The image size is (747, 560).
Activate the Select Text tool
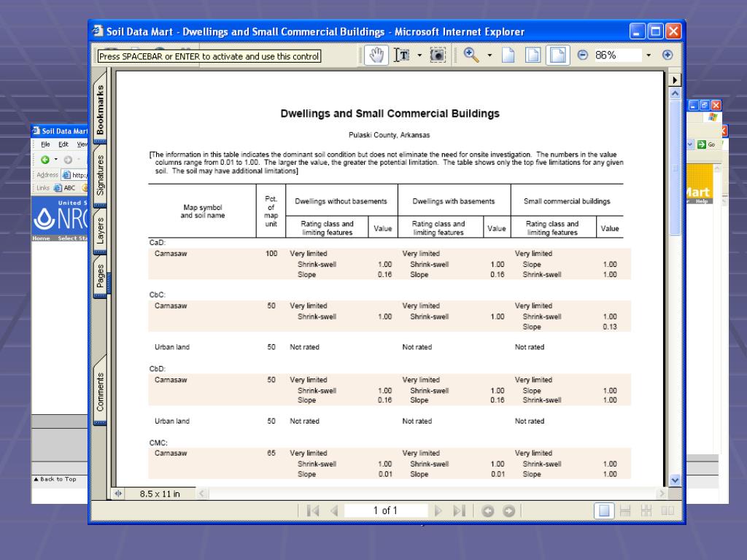(402, 55)
